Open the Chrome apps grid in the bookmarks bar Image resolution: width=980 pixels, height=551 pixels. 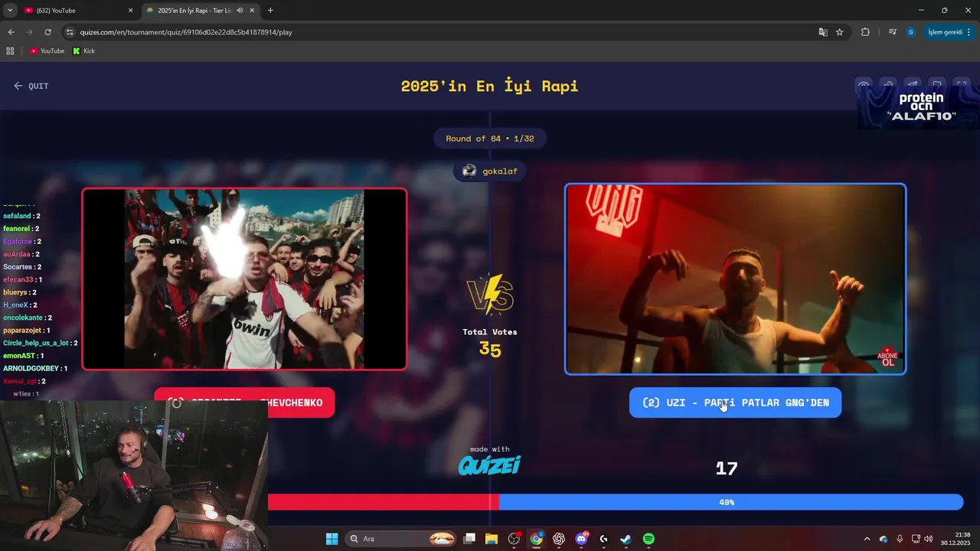pos(10,51)
